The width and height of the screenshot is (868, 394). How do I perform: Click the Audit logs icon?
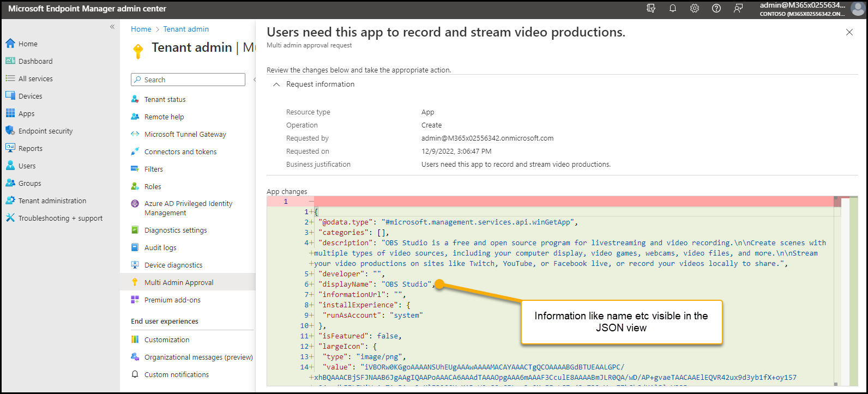135,247
